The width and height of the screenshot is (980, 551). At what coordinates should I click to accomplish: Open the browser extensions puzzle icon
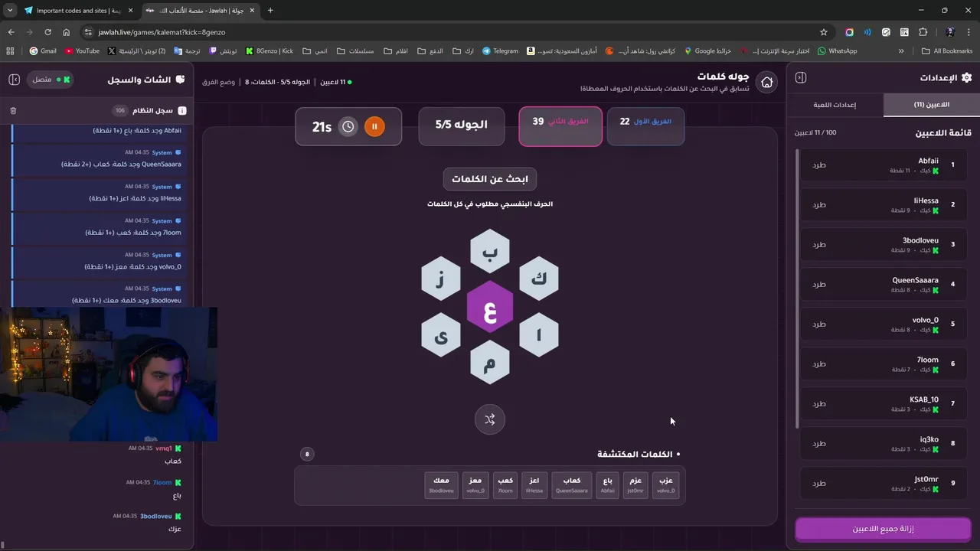[x=923, y=32]
